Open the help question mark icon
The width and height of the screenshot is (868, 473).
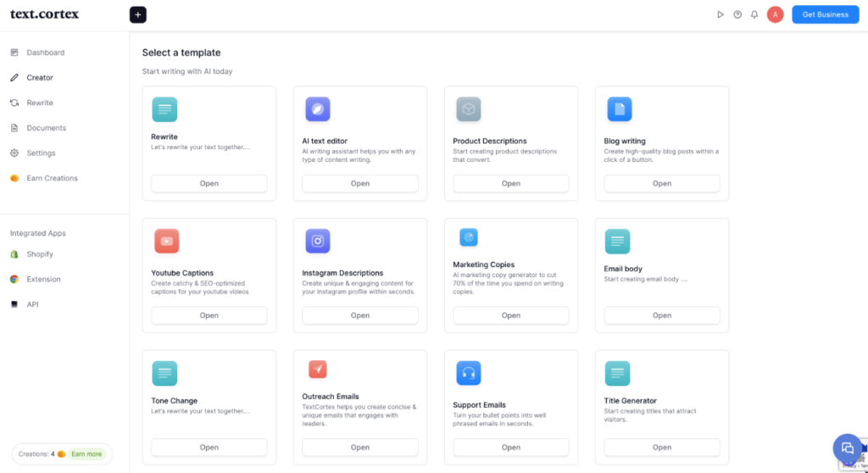[x=737, y=15]
